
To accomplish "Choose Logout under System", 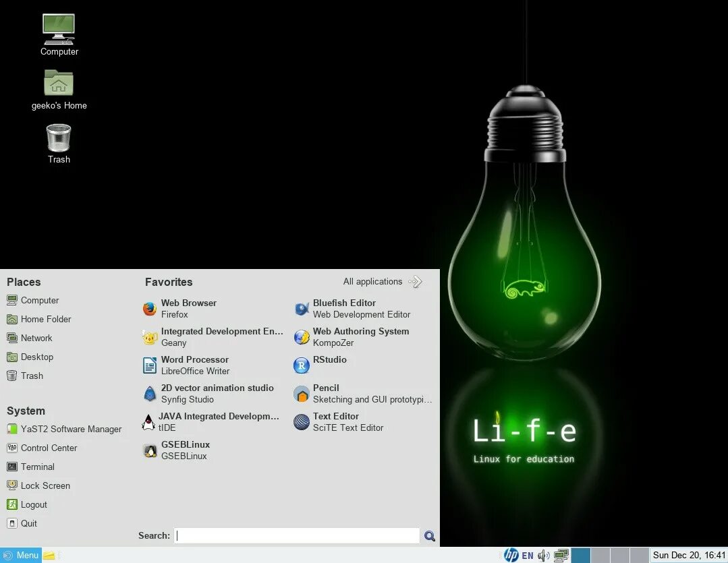I will pos(27,504).
